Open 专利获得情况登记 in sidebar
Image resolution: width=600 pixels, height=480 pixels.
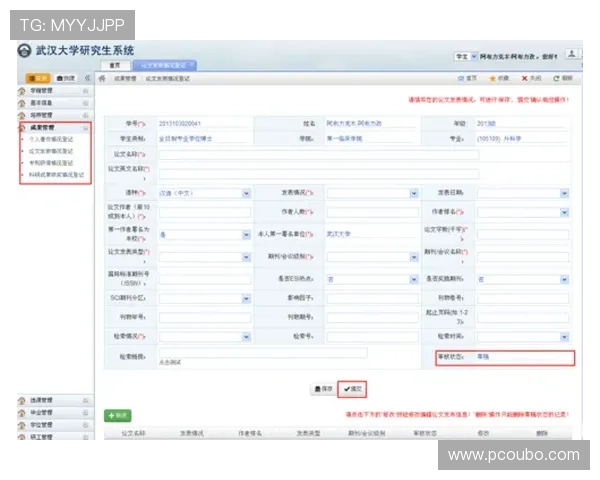(51, 163)
